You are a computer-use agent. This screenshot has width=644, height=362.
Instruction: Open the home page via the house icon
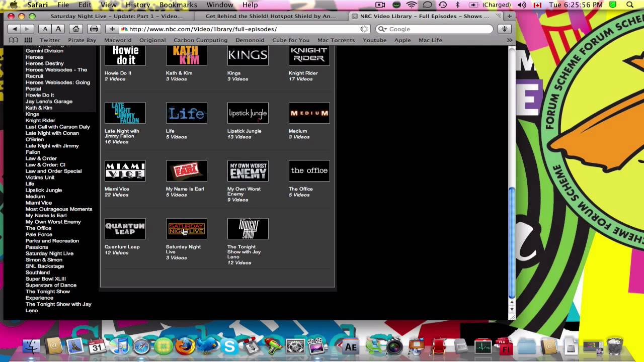[76, 29]
